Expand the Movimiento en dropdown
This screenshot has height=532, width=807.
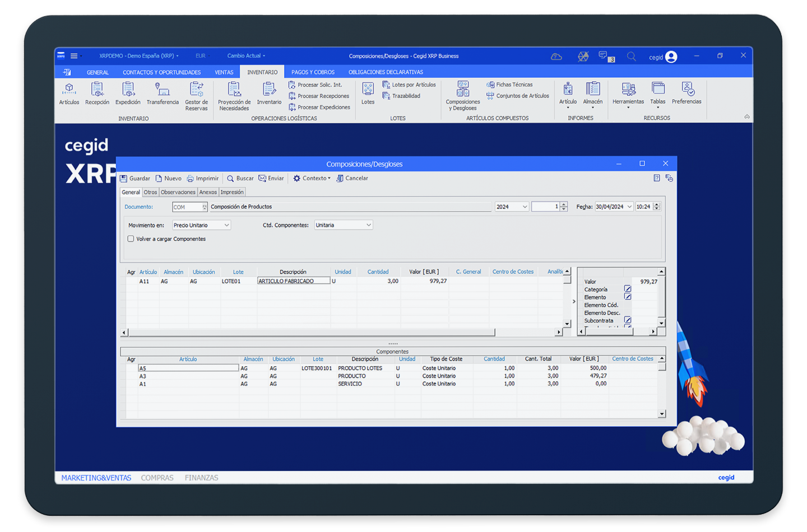pyautogui.click(x=226, y=225)
